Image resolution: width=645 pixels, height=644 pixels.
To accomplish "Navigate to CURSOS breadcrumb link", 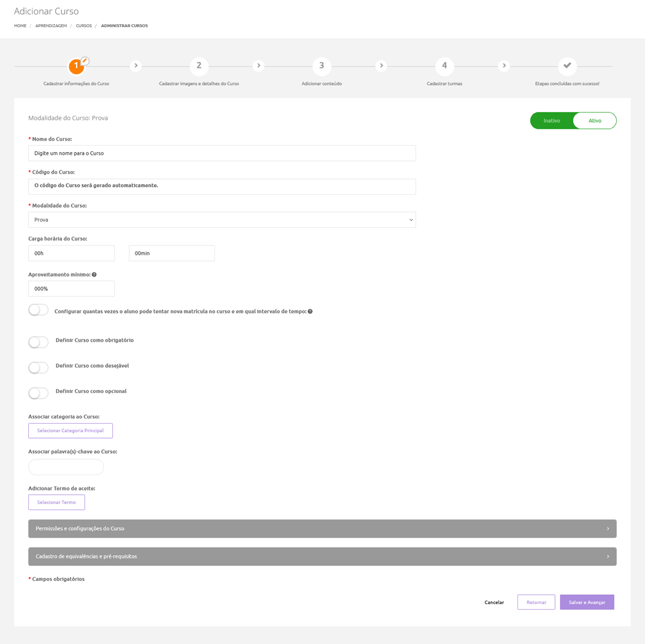I will (x=84, y=26).
